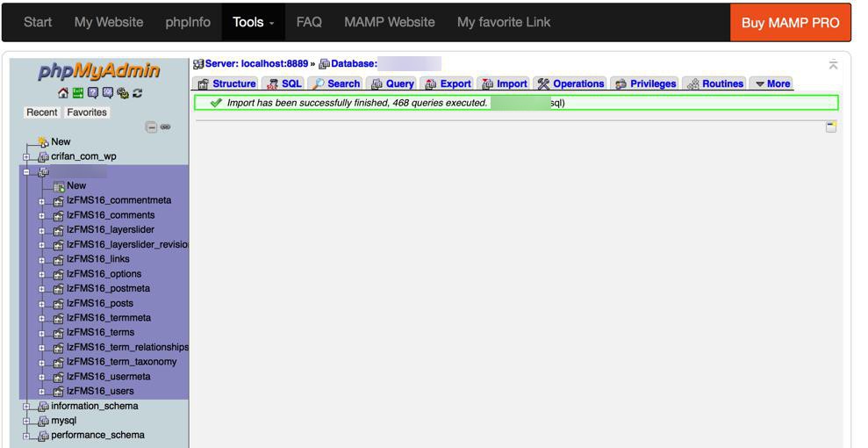Switch to the Operations tab

pyautogui.click(x=570, y=83)
